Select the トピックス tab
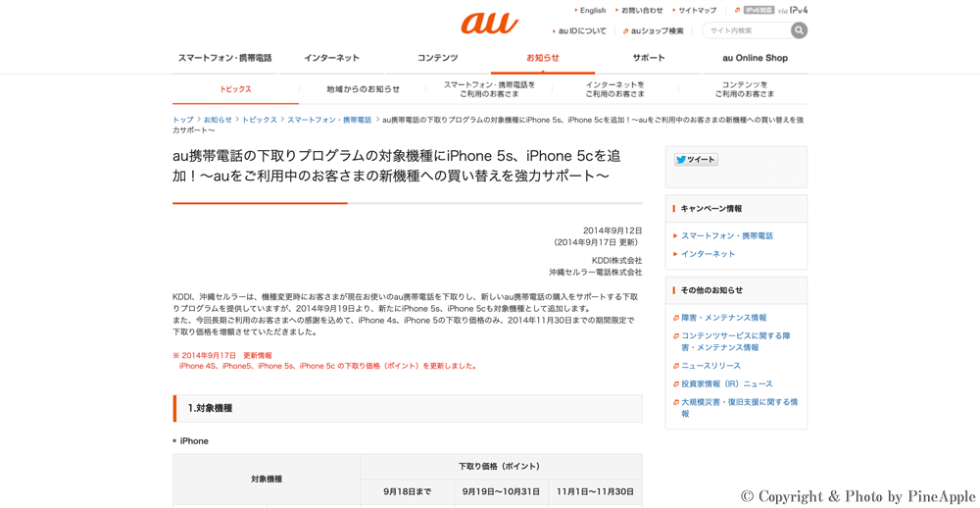Screen dimensions: 980x508 235,89
